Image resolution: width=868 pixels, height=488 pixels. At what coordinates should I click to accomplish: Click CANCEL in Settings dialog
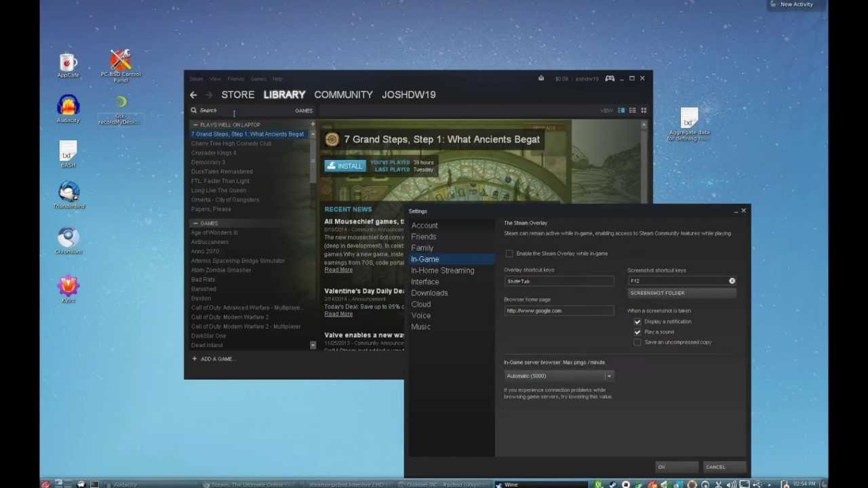[x=724, y=467]
